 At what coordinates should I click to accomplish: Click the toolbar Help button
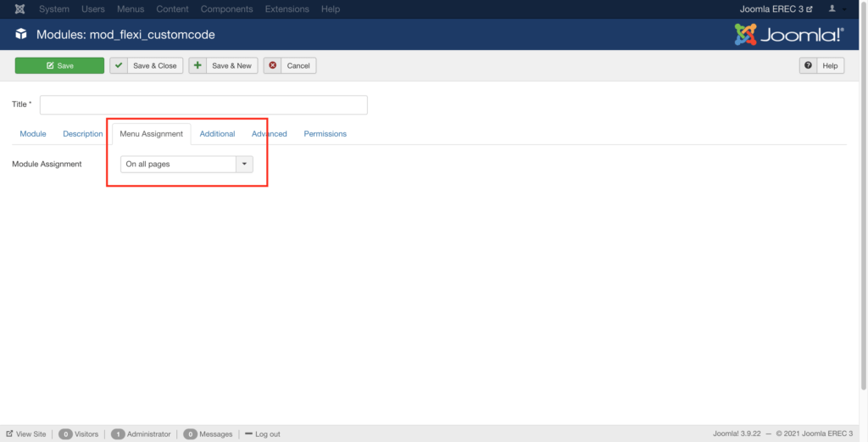[822, 65]
